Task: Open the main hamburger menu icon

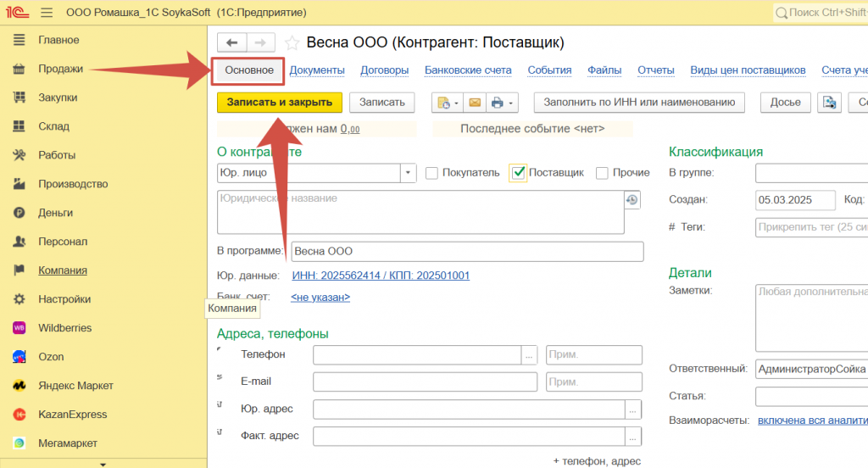Action: coord(46,13)
